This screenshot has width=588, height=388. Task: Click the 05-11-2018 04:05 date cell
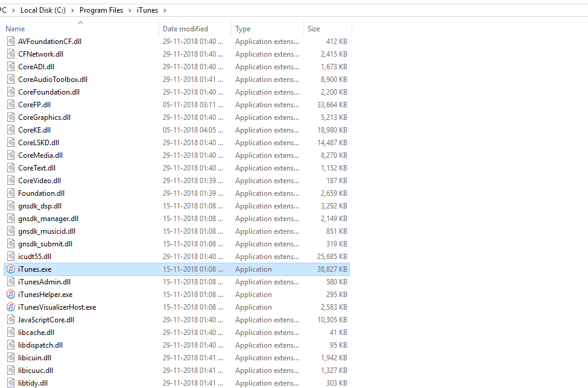[193, 130]
